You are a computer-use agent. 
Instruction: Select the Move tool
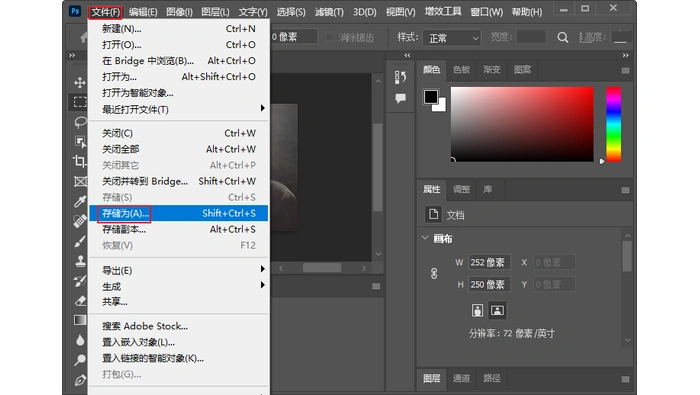pyautogui.click(x=80, y=83)
